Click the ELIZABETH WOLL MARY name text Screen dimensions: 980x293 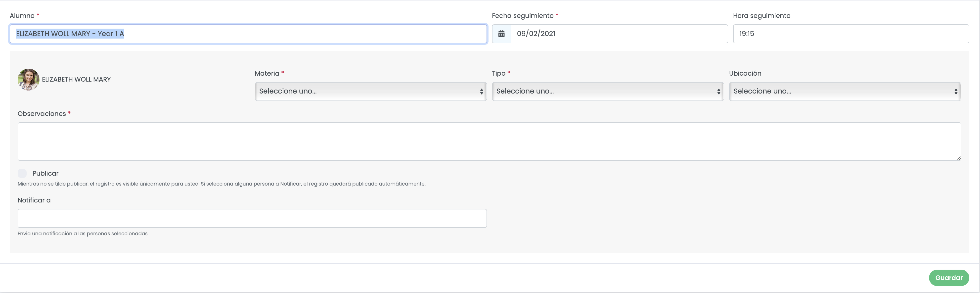pos(76,80)
